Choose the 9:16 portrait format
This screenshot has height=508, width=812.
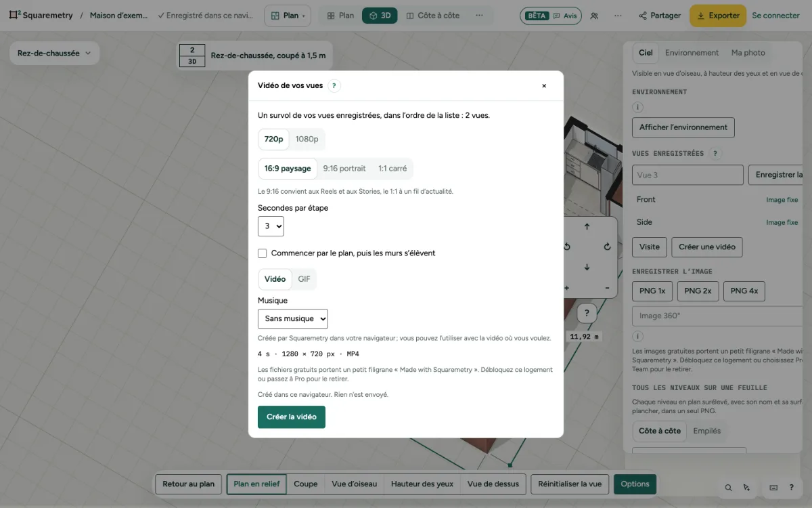point(344,169)
